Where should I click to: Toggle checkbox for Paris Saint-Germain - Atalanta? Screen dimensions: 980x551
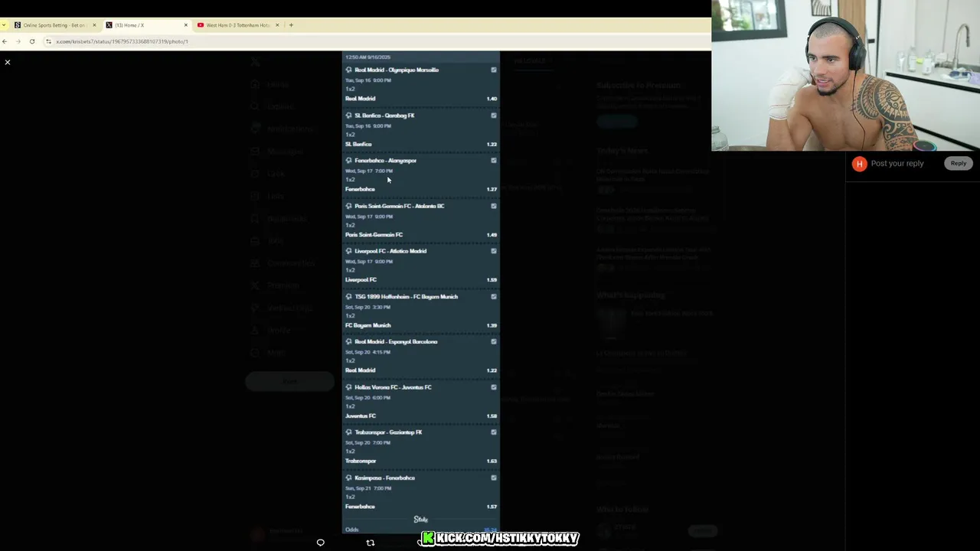(494, 206)
